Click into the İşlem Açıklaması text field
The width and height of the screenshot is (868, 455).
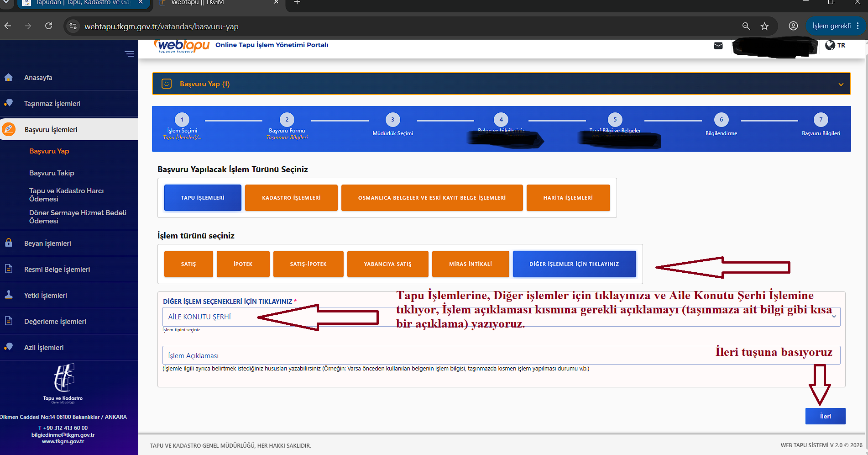(x=501, y=355)
